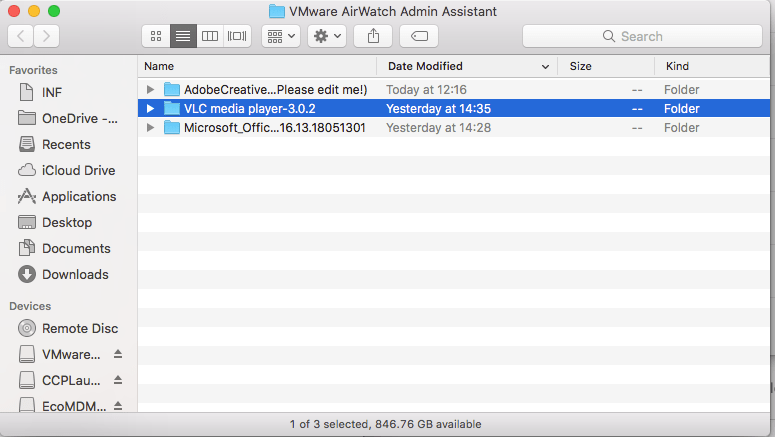Open INF in the Favorites sidebar
The width and height of the screenshot is (775, 437).
point(52,92)
